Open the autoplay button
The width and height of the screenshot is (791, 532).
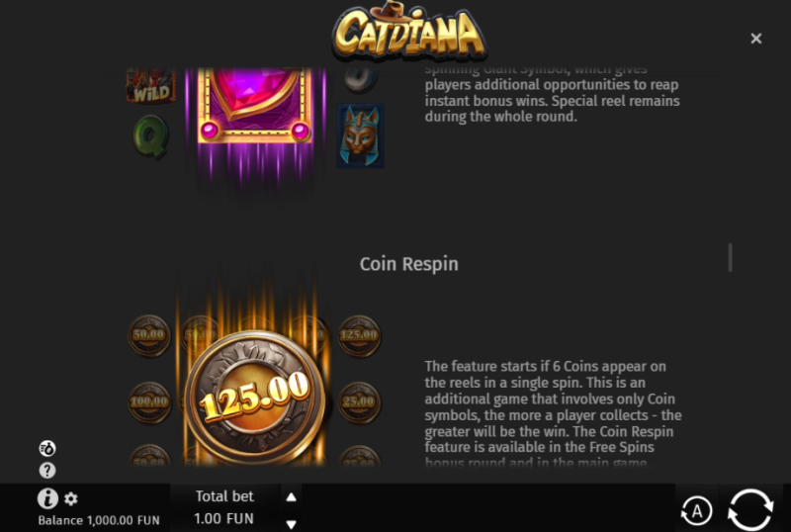click(x=697, y=511)
